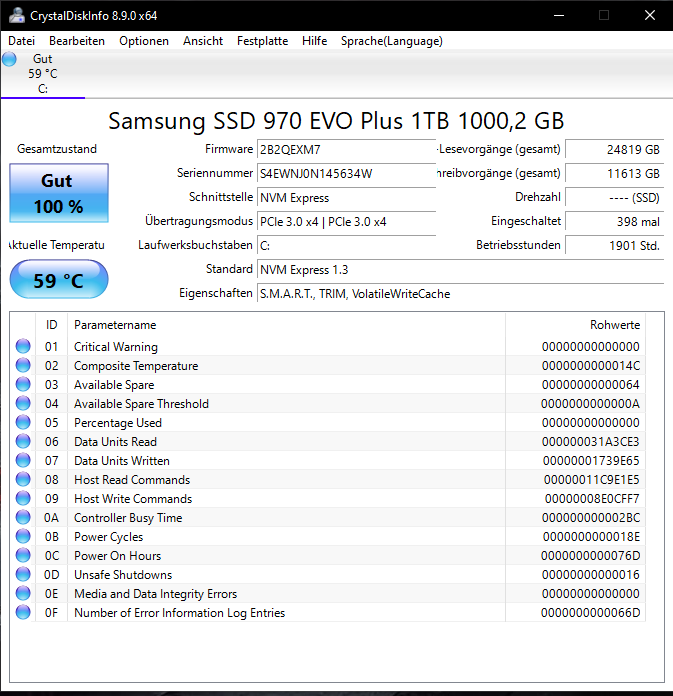Click the Eigenschaften field S.M.A.R.T., TRIM
This screenshot has width=673, height=696.
coord(460,293)
